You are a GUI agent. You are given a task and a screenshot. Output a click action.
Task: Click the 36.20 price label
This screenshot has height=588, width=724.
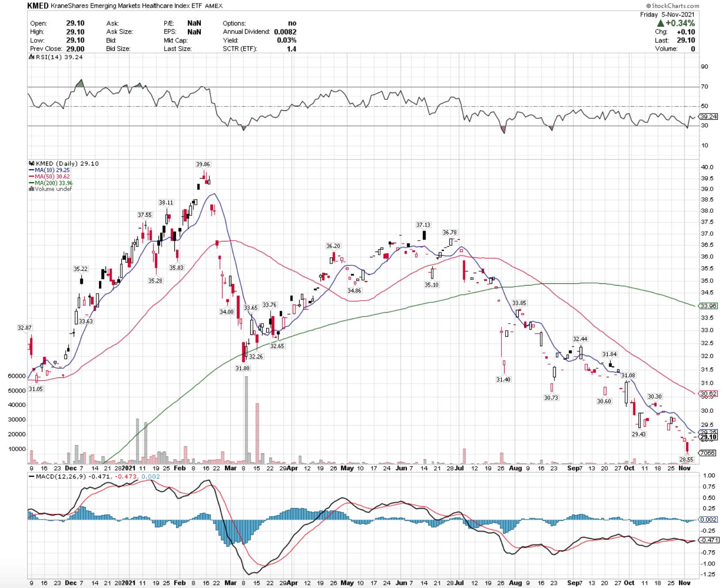click(x=333, y=246)
